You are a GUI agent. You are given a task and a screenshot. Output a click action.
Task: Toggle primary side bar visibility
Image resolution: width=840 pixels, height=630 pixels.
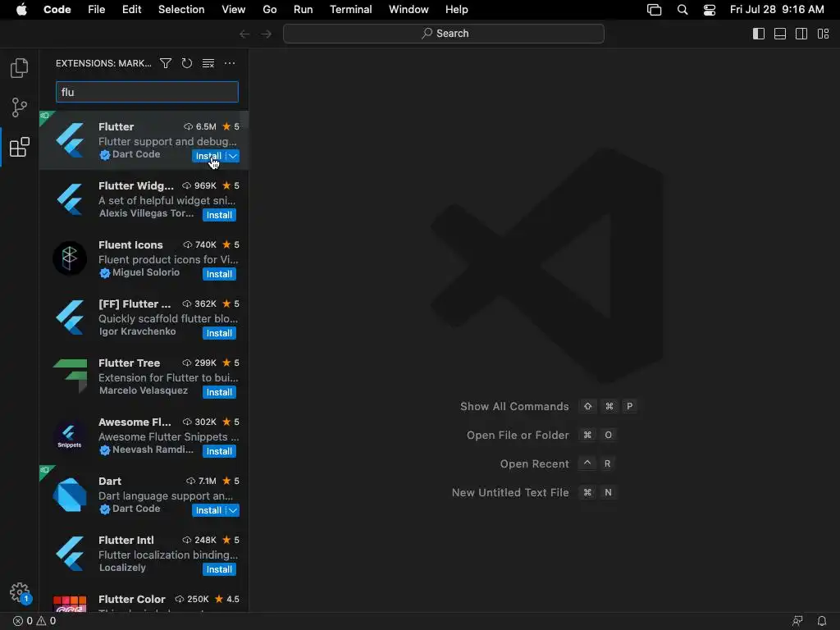[x=759, y=34]
